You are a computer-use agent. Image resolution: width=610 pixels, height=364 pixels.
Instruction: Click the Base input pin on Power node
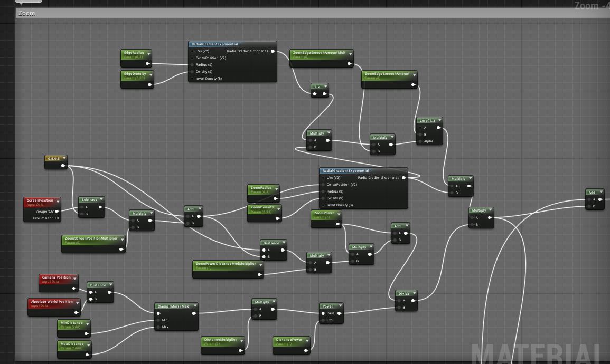[x=323, y=313]
